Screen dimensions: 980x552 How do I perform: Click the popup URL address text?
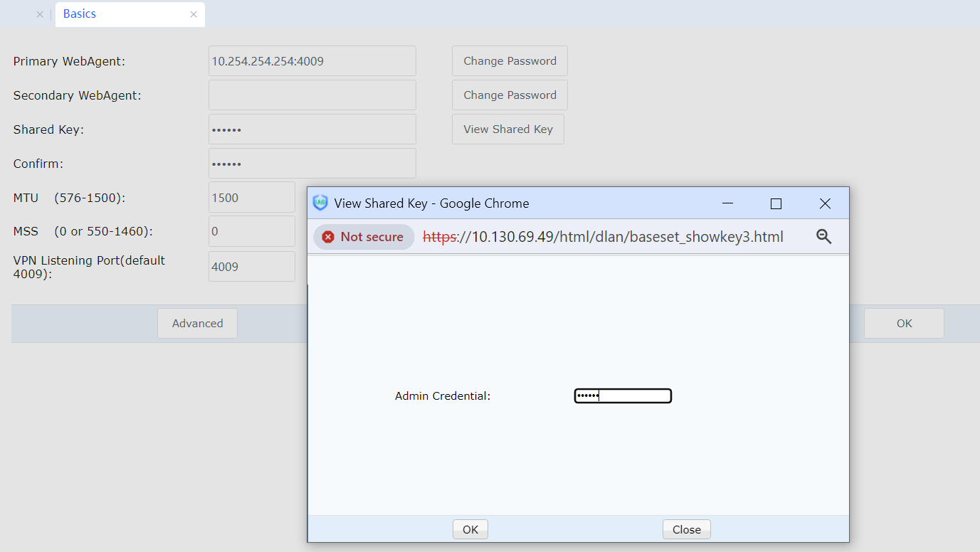tap(602, 237)
